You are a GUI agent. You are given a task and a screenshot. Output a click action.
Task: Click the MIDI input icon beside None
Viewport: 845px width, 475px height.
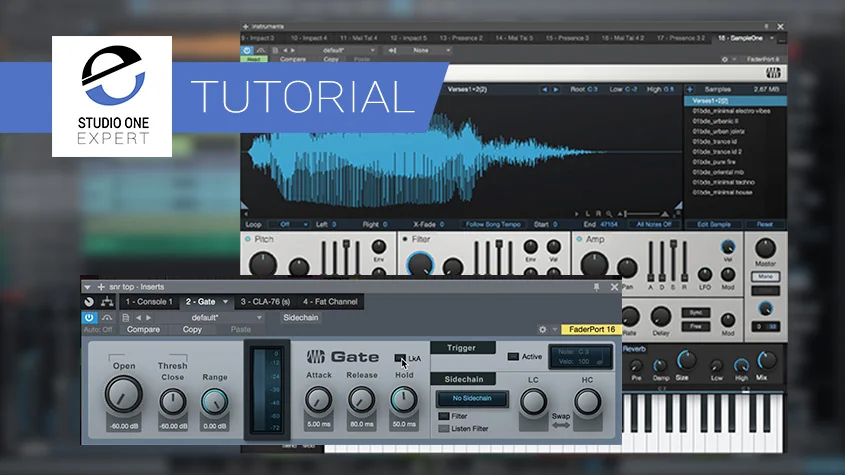click(x=392, y=50)
